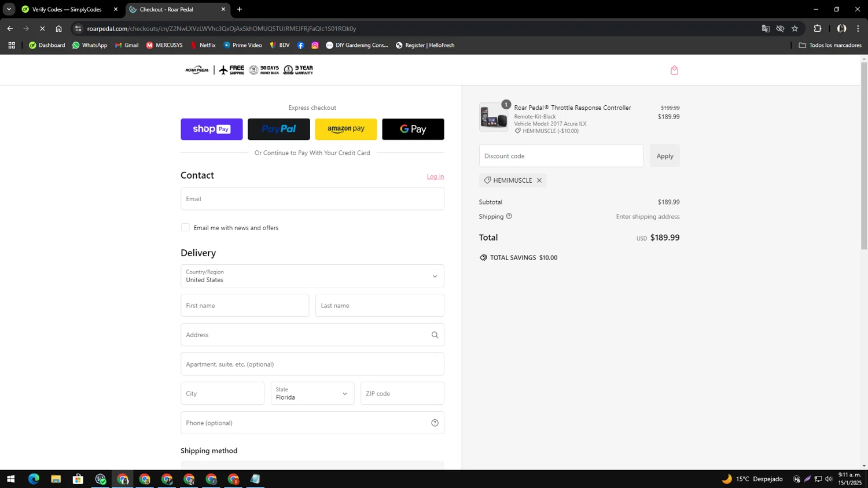Click the Address field

pos(312,335)
